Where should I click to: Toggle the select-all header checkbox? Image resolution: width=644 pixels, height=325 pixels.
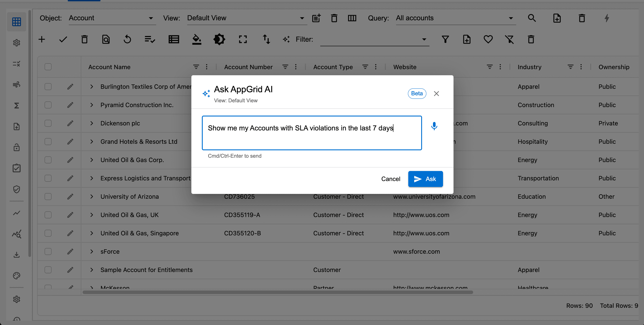click(48, 67)
